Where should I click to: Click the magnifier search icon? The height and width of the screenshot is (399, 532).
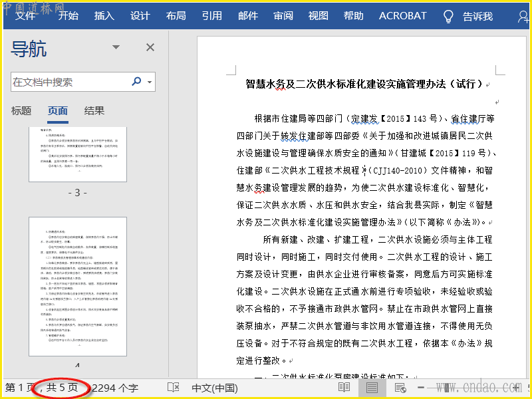coord(136,81)
